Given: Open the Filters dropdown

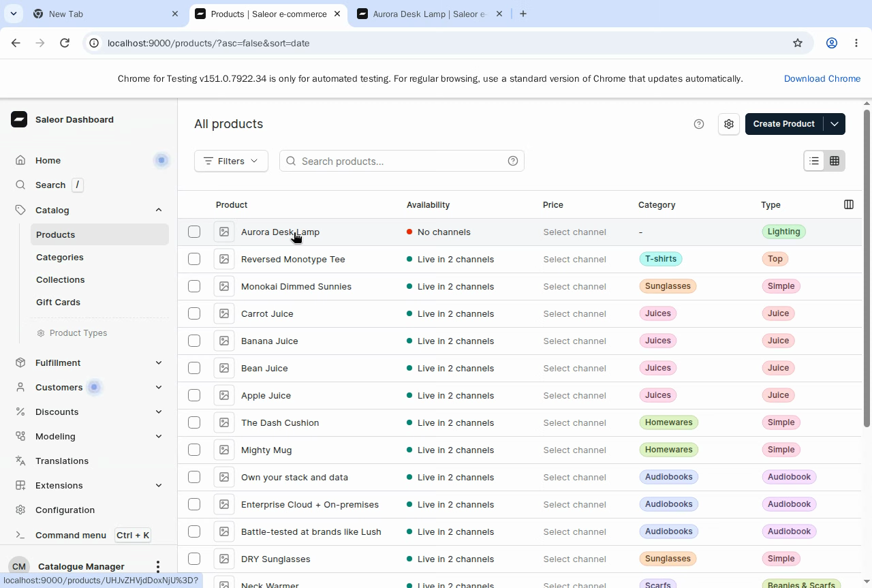Looking at the screenshot, I should [231, 161].
